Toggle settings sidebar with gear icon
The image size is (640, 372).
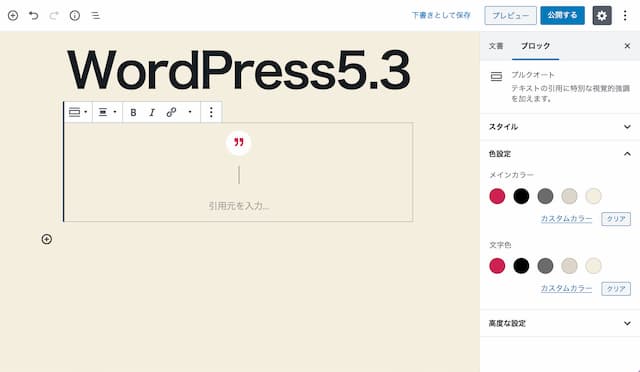coord(602,16)
